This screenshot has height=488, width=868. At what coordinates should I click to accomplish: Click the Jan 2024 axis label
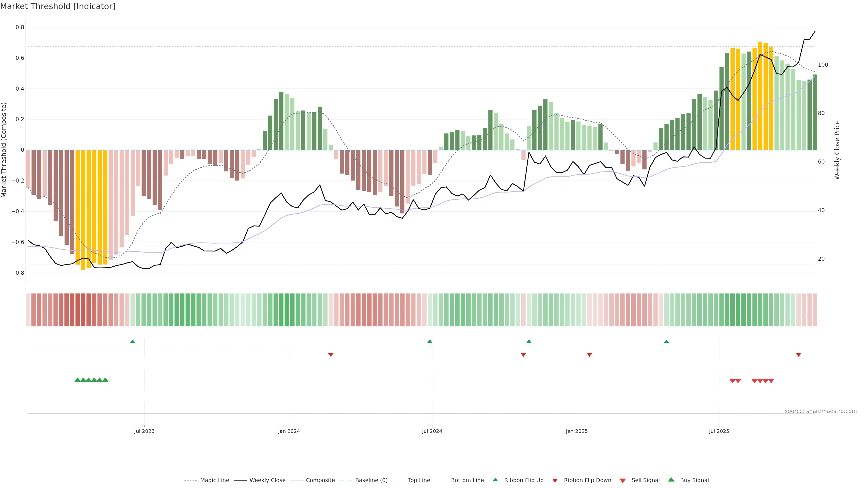click(x=289, y=431)
